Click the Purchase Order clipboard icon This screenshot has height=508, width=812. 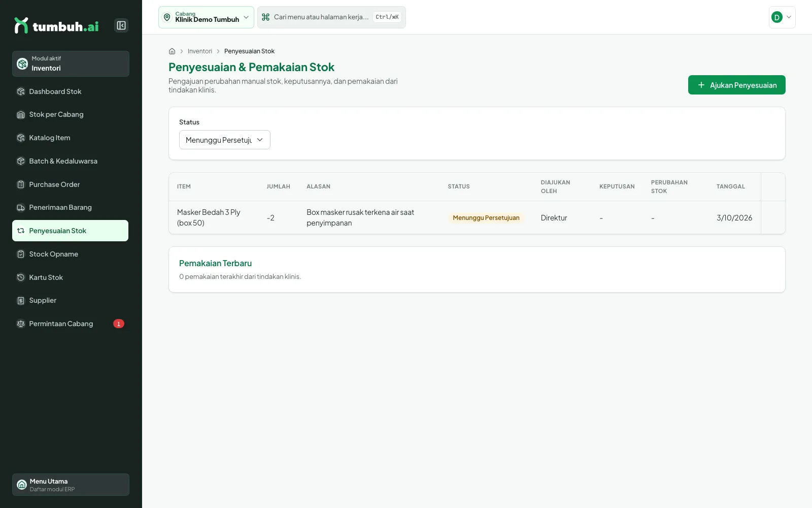(21, 184)
